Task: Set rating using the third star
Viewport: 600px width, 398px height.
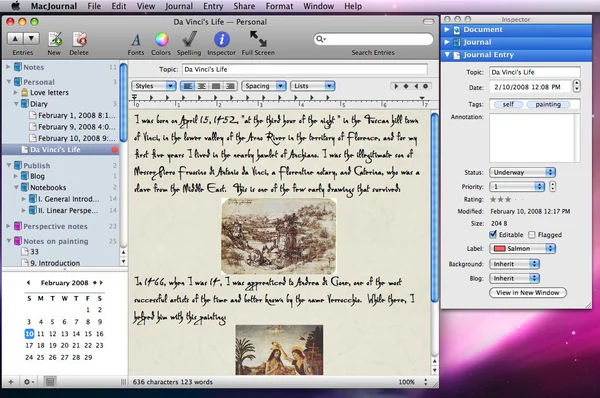Action: [508, 199]
